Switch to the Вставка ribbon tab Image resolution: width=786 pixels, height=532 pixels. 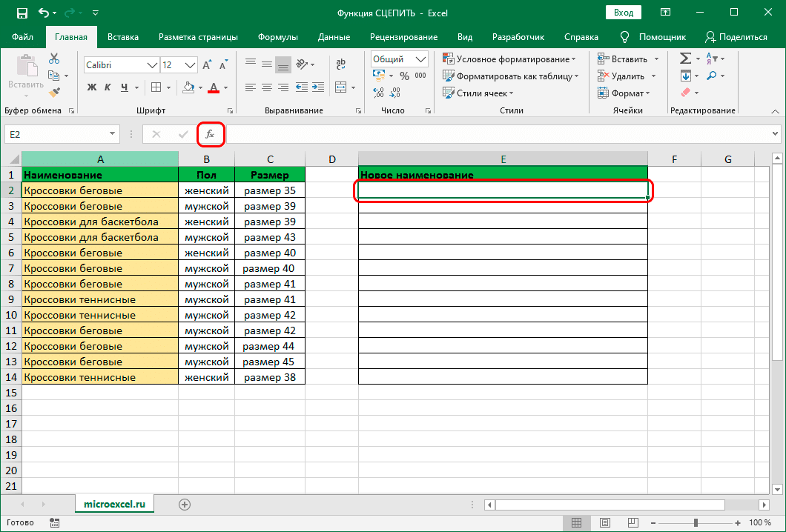pyautogui.click(x=123, y=36)
